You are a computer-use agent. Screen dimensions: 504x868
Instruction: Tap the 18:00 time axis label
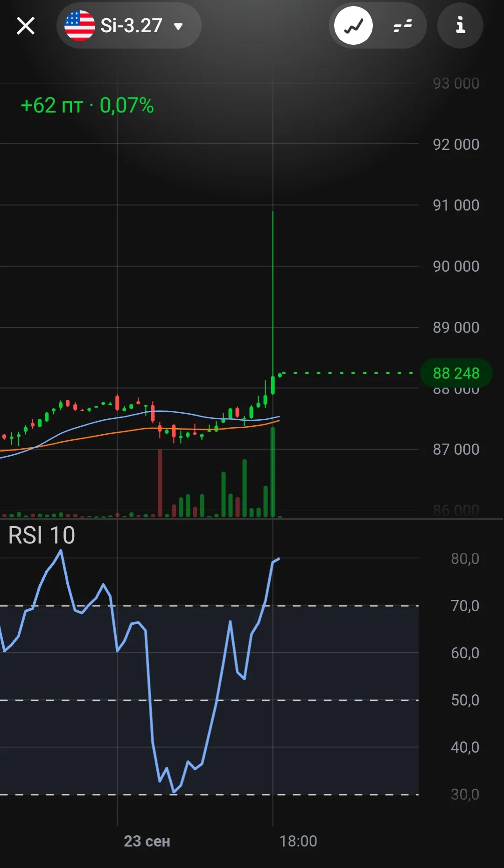click(298, 841)
